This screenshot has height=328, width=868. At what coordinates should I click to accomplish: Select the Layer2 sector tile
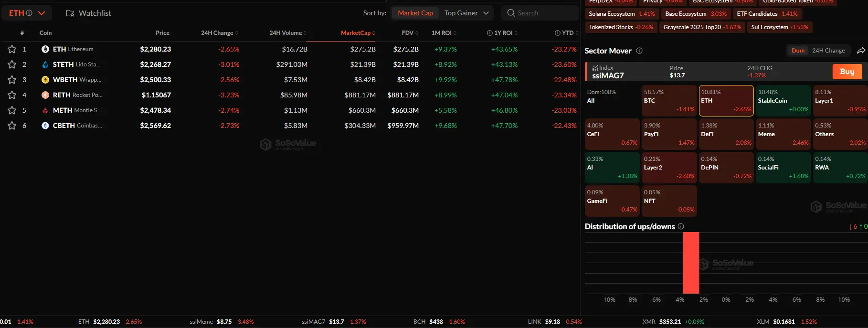click(x=669, y=168)
